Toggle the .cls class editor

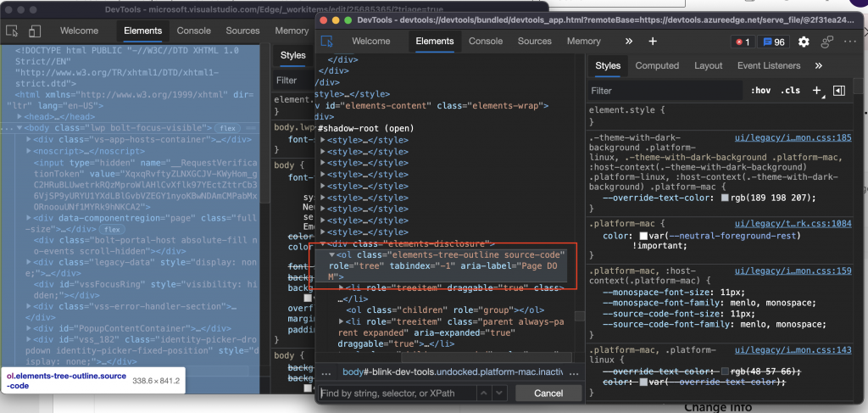tap(791, 90)
